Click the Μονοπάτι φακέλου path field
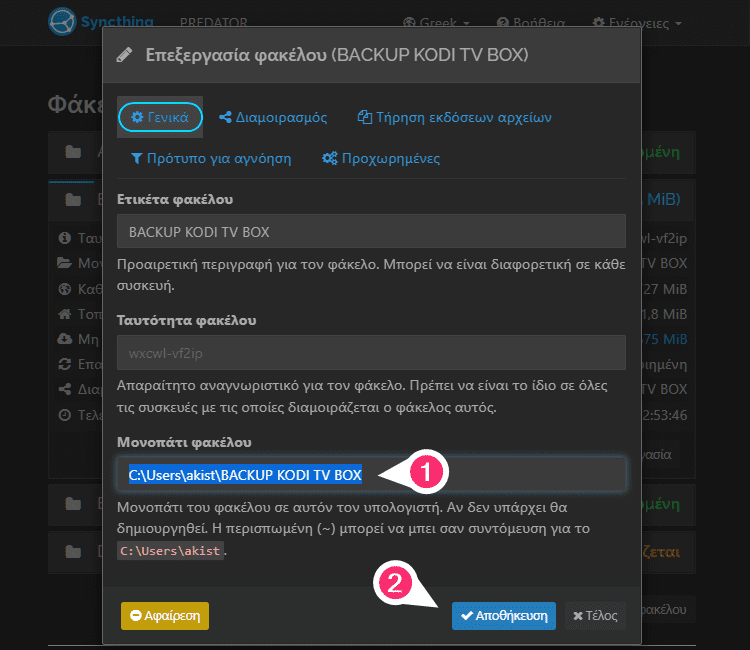This screenshot has height=650, width=750. (x=371, y=474)
